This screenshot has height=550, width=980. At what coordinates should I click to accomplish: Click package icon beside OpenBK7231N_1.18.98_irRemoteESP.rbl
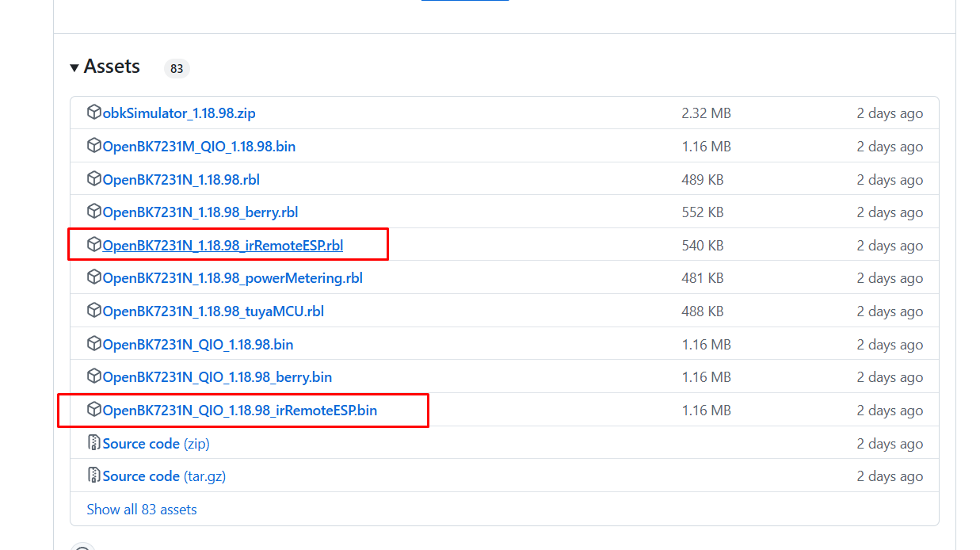(x=94, y=245)
